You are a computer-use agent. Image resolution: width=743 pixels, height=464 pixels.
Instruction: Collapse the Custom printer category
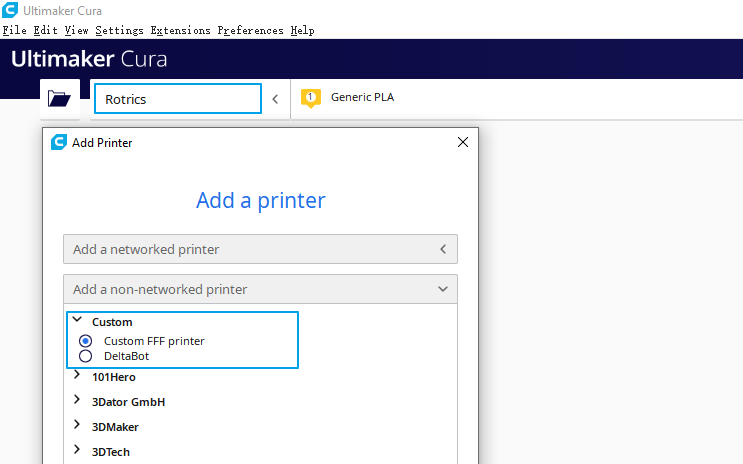tap(77, 319)
